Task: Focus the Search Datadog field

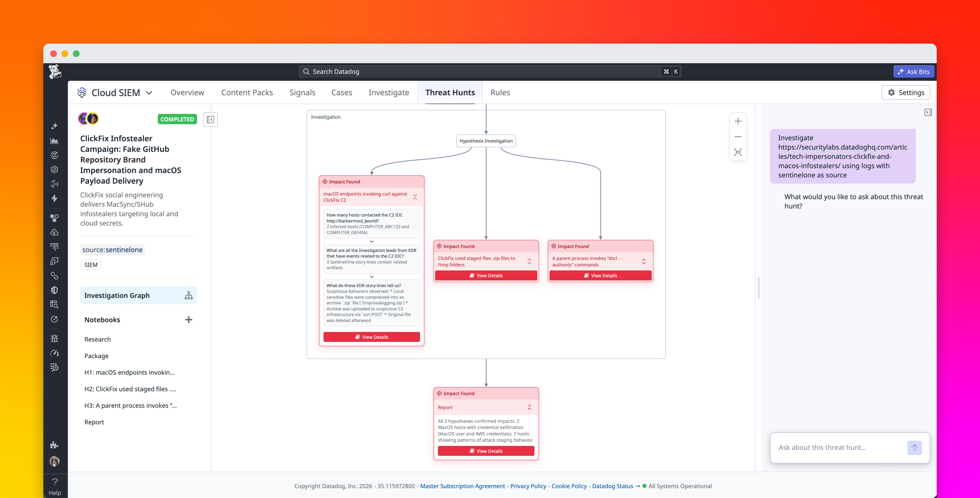Action: [x=490, y=71]
